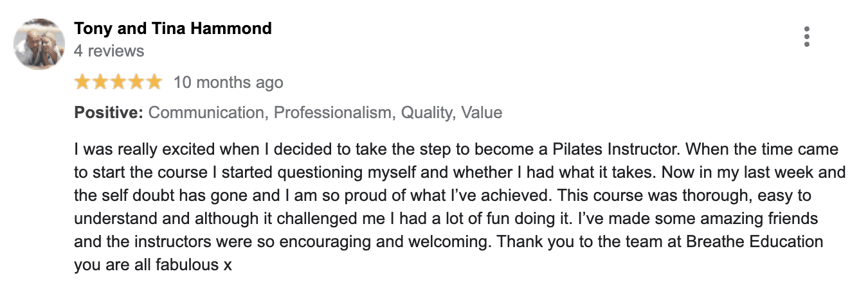868x285 pixels.
Task: Click the first gold rating star
Action: (x=83, y=82)
